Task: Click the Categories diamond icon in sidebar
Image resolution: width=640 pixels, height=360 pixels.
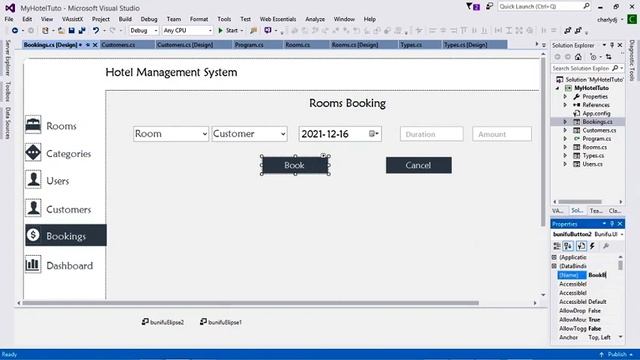Action: pos(33,153)
